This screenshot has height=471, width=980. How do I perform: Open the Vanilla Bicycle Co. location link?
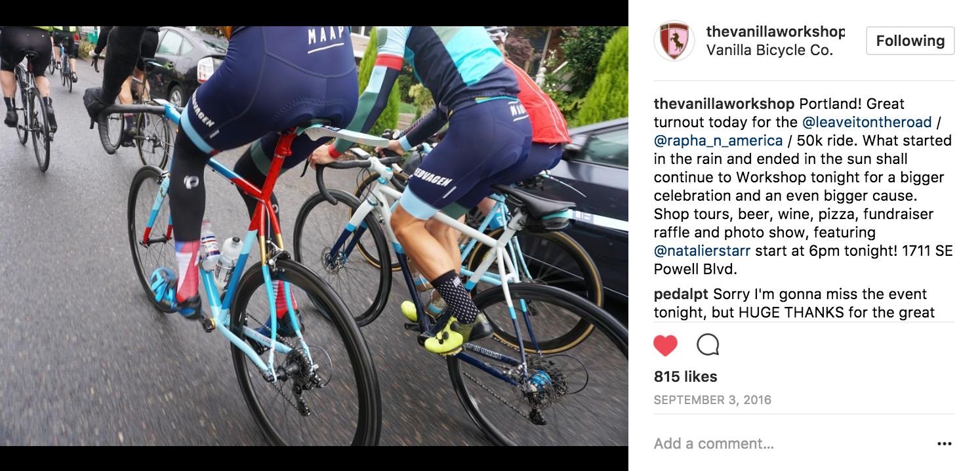(x=769, y=51)
